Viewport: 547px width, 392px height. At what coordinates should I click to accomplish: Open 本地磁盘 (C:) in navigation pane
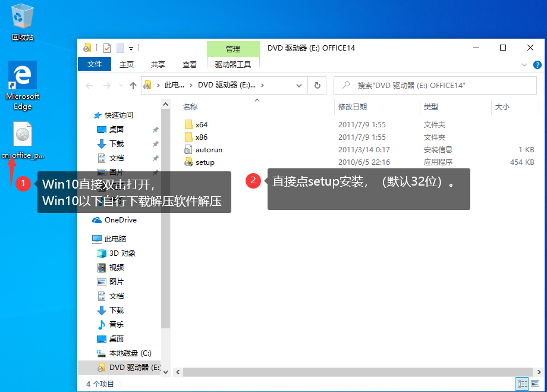124,353
